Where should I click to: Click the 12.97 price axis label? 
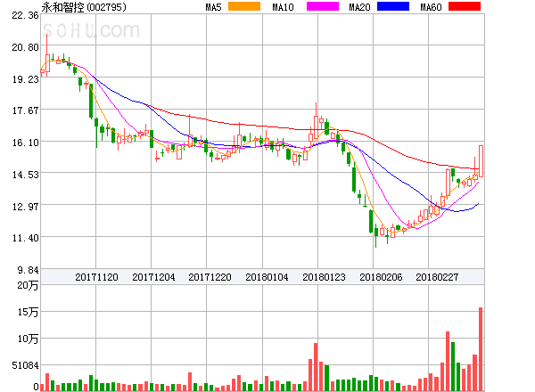tap(25, 207)
